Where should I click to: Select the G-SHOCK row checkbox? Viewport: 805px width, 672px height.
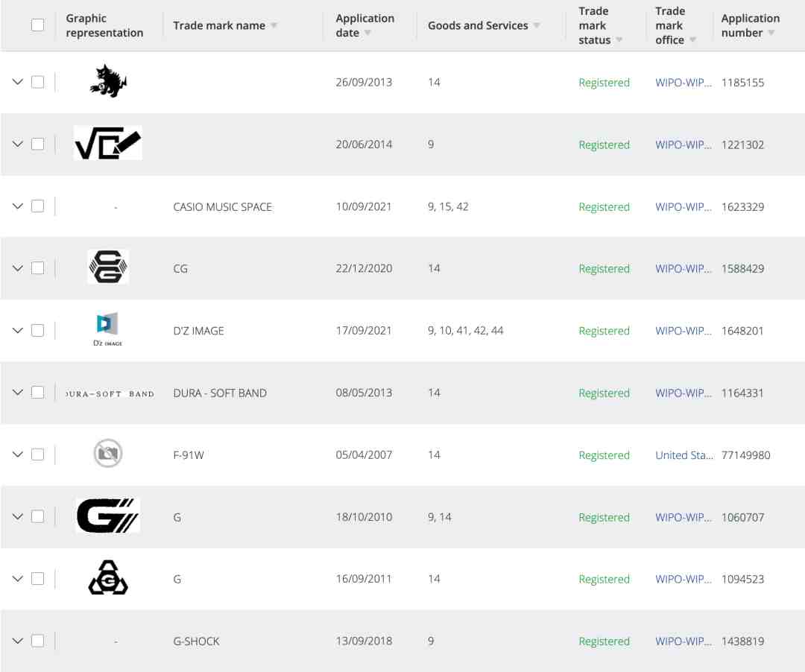(x=37, y=641)
